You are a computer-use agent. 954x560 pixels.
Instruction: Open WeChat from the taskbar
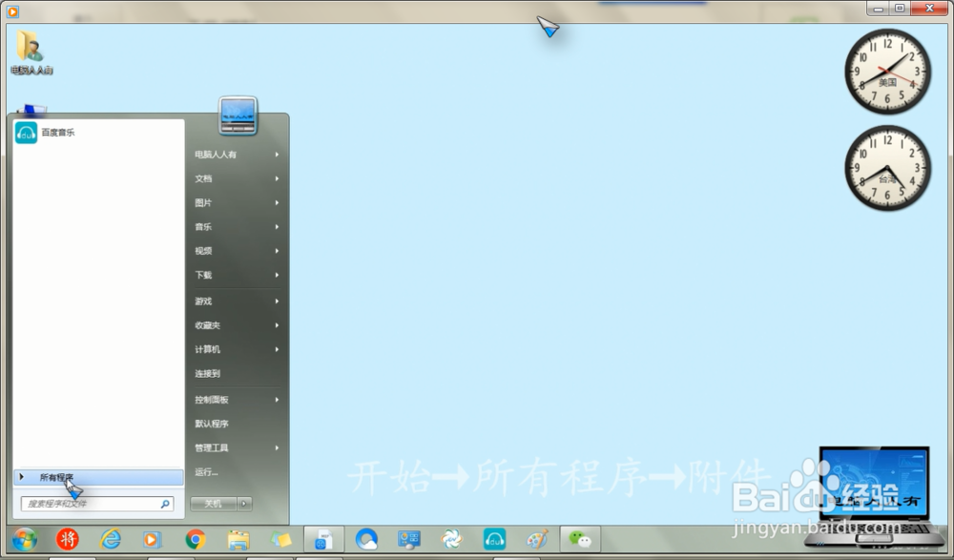tap(580, 539)
